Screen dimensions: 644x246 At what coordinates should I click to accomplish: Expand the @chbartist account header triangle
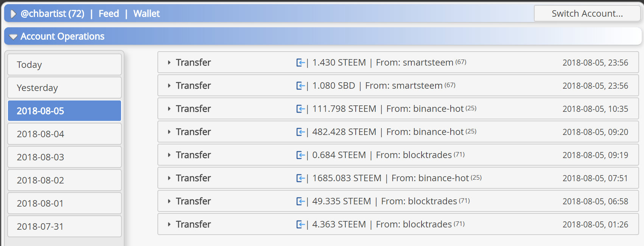pos(13,14)
